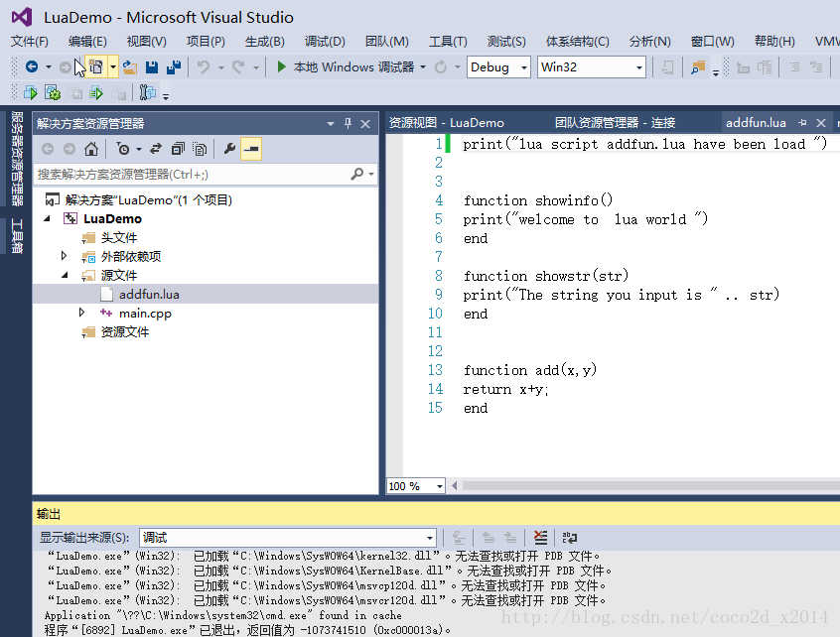Viewport: 840px width, 637px height.
Task: Click 本地 Windows 调试器 button
Action: (353, 66)
